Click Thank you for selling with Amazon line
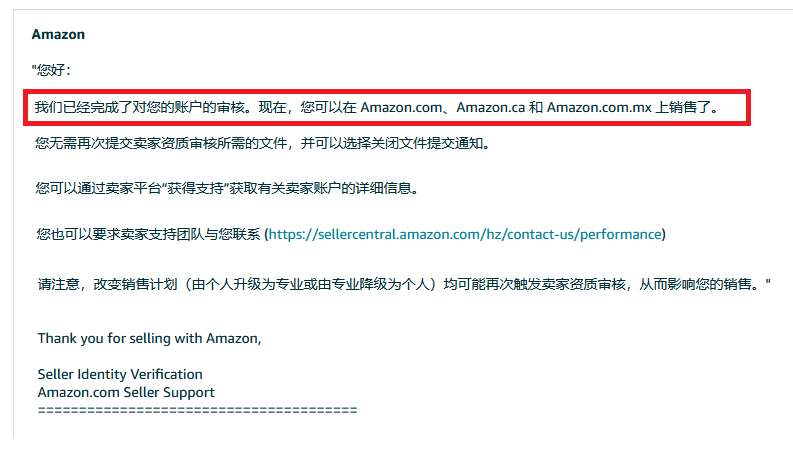 coord(149,338)
